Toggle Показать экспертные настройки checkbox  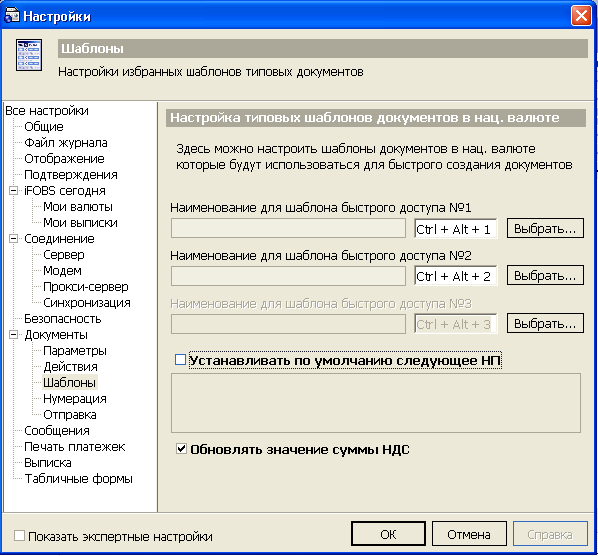[19, 535]
